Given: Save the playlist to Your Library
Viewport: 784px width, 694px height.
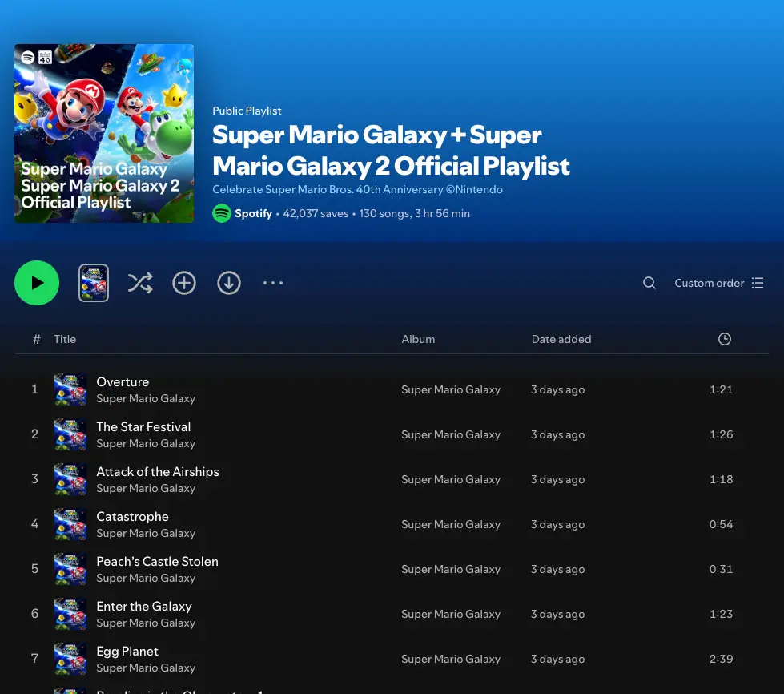Looking at the screenshot, I should pos(184,283).
